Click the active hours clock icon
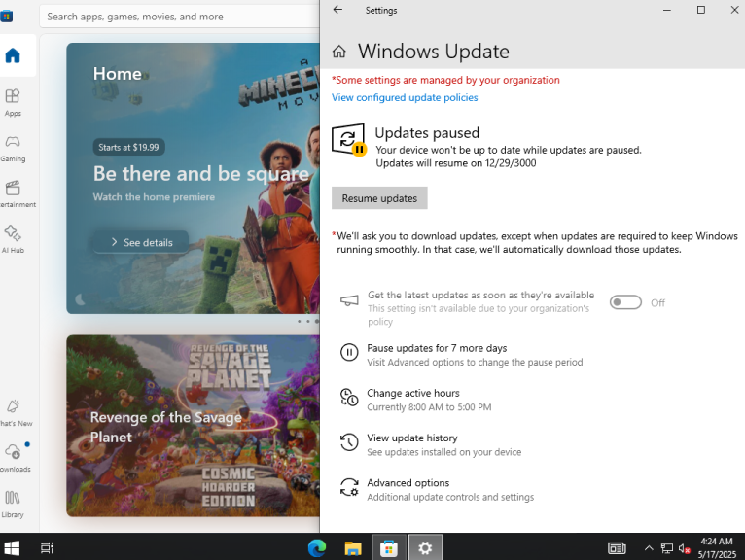 [349, 398]
